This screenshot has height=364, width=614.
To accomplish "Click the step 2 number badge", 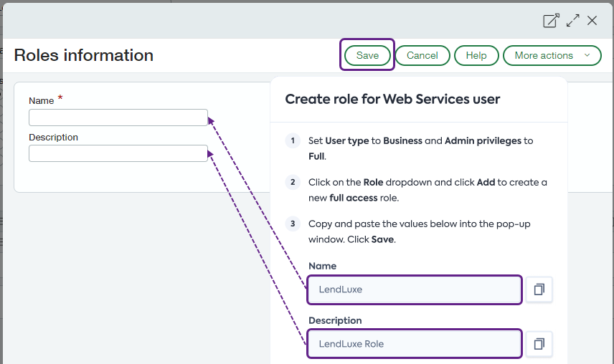I will [293, 182].
